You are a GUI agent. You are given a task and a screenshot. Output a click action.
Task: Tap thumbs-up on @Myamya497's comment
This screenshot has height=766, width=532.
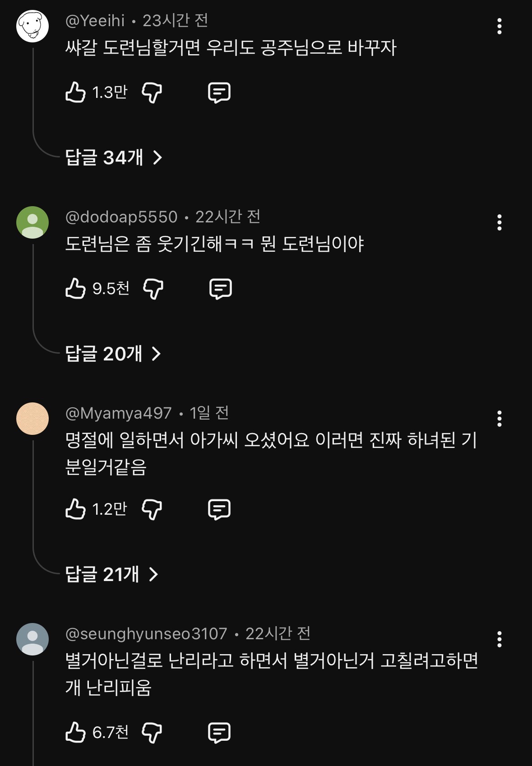75,509
